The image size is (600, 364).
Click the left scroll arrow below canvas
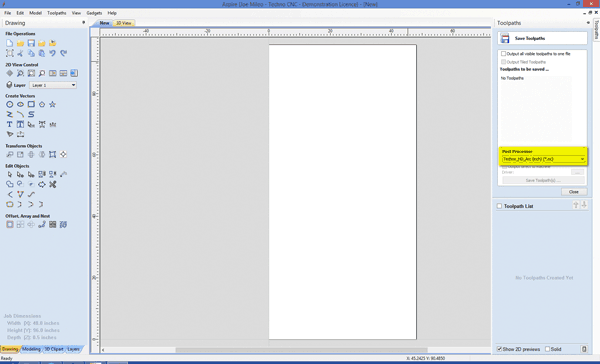(x=103, y=350)
